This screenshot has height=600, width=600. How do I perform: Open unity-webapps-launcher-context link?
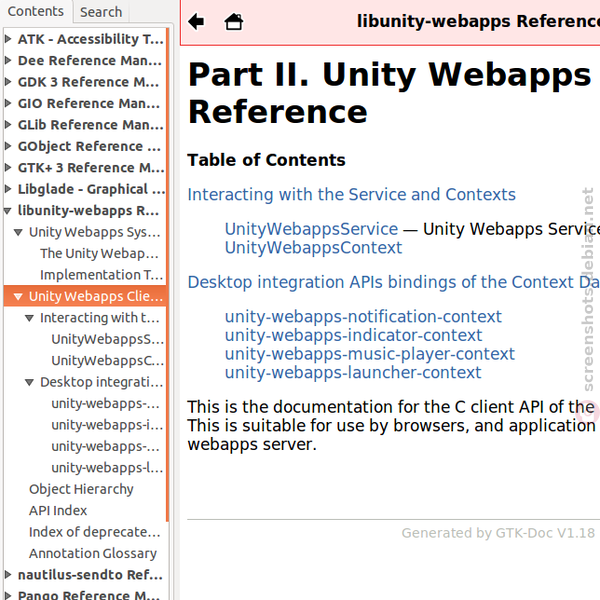[x=353, y=373]
